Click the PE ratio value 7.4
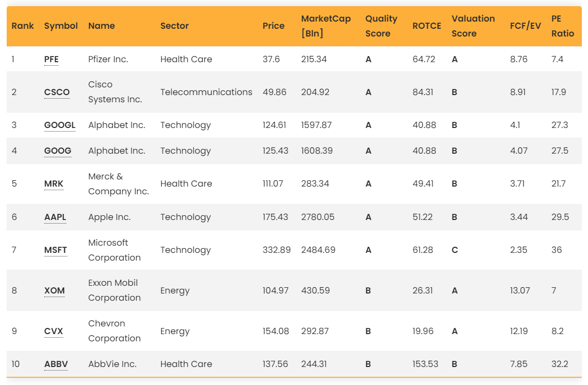 click(x=557, y=59)
